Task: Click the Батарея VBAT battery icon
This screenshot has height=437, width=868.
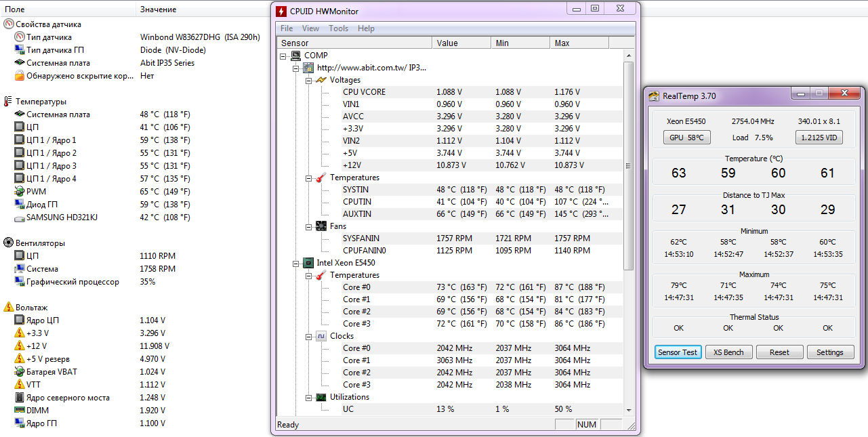Action: (19, 372)
